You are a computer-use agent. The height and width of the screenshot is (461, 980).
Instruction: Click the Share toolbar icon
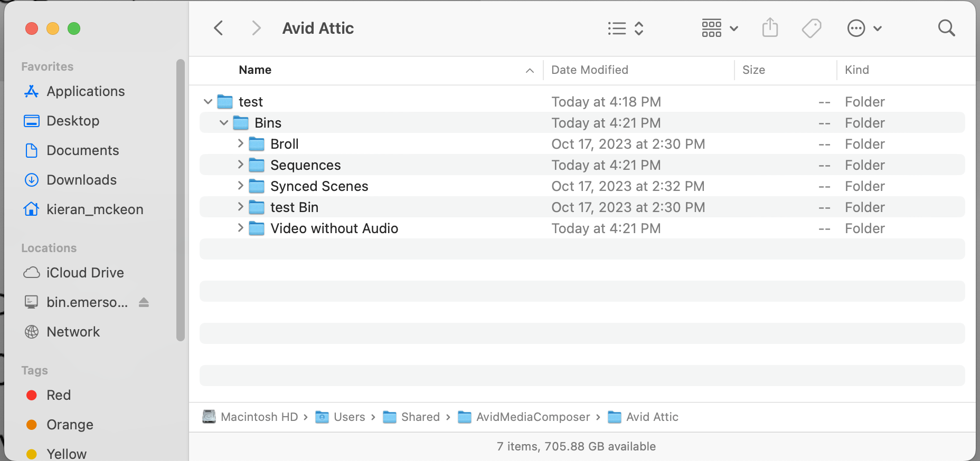point(770,27)
